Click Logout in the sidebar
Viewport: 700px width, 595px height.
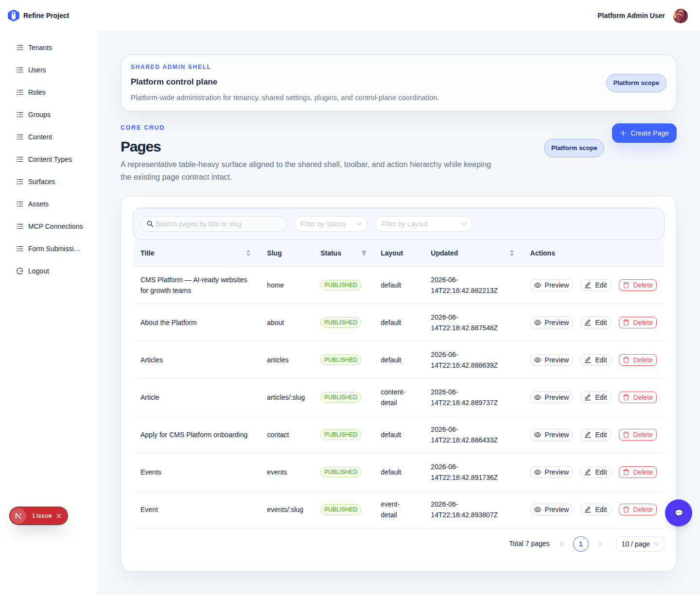[49, 271]
